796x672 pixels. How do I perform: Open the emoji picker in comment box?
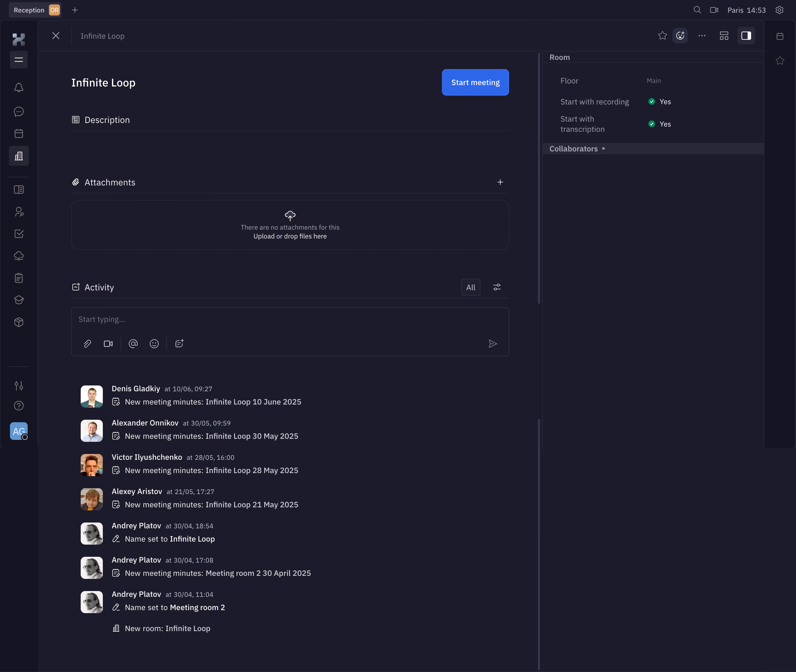click(x=154, y=344)
